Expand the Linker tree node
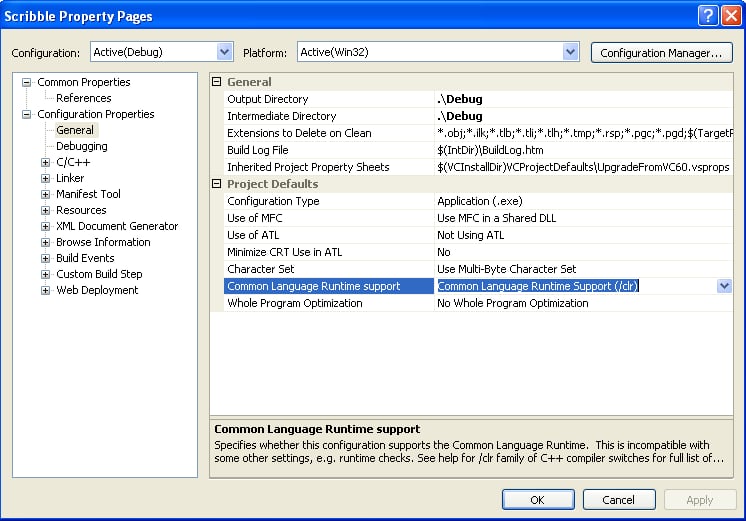 pos(46,178)
